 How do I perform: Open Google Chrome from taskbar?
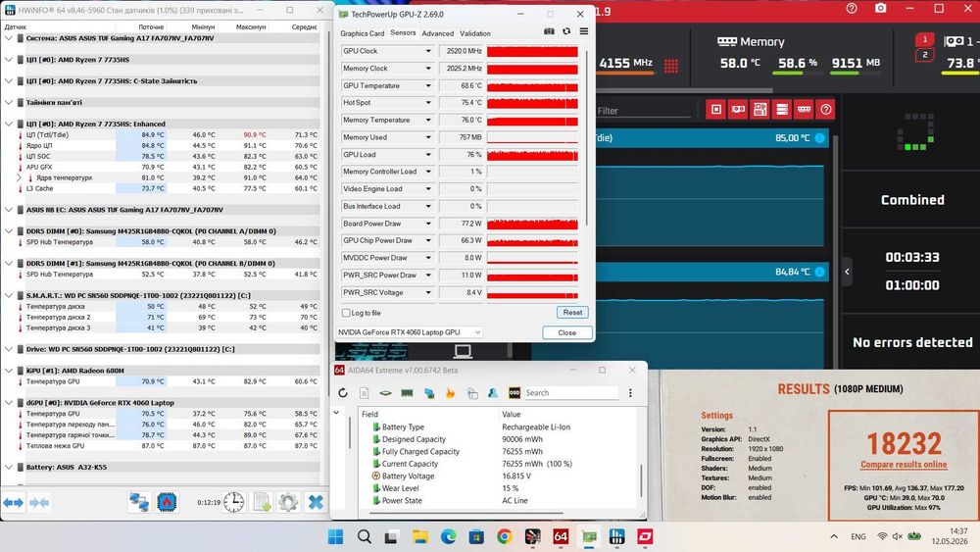(505, 536)
